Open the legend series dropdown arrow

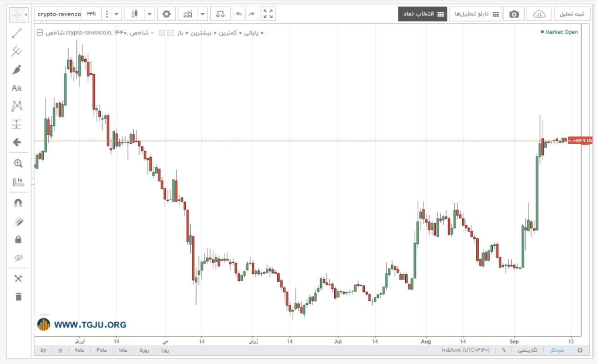pos(152,33)
